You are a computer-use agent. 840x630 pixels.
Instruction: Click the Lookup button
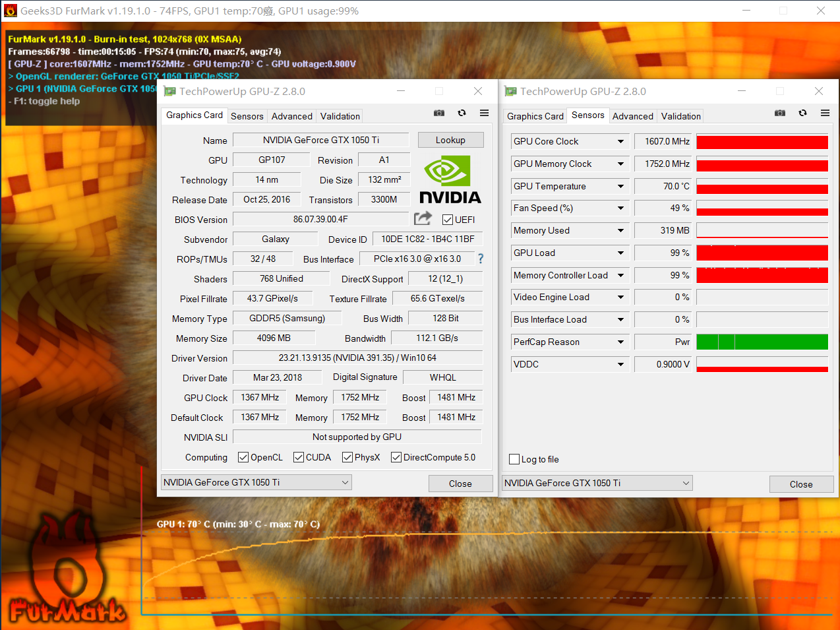point(450,140)
